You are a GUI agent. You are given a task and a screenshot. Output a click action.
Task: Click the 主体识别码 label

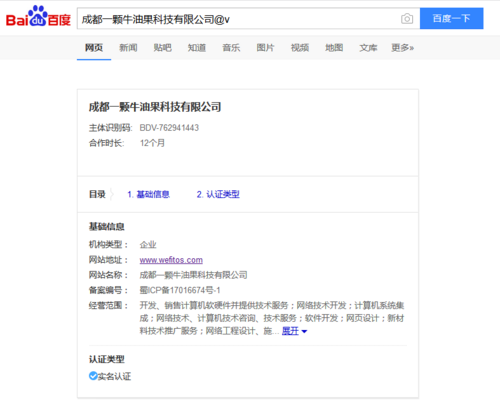pyautogui.click(x=110, y=128)
